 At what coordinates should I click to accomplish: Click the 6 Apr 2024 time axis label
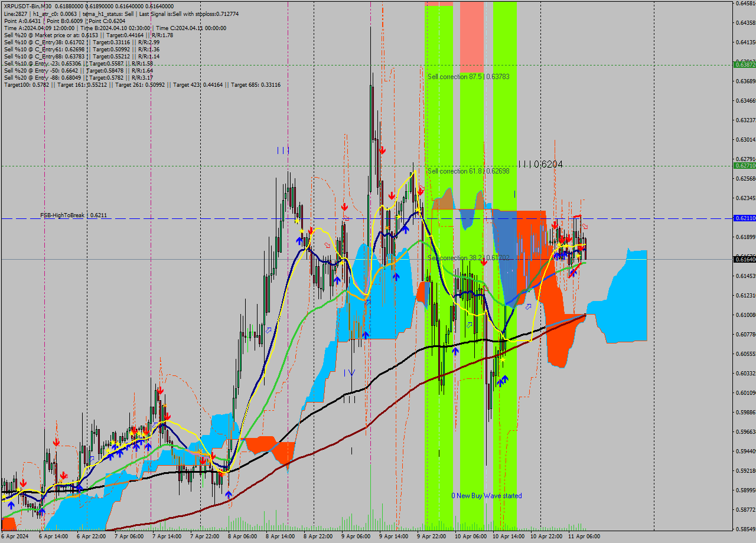click(15, 537)
